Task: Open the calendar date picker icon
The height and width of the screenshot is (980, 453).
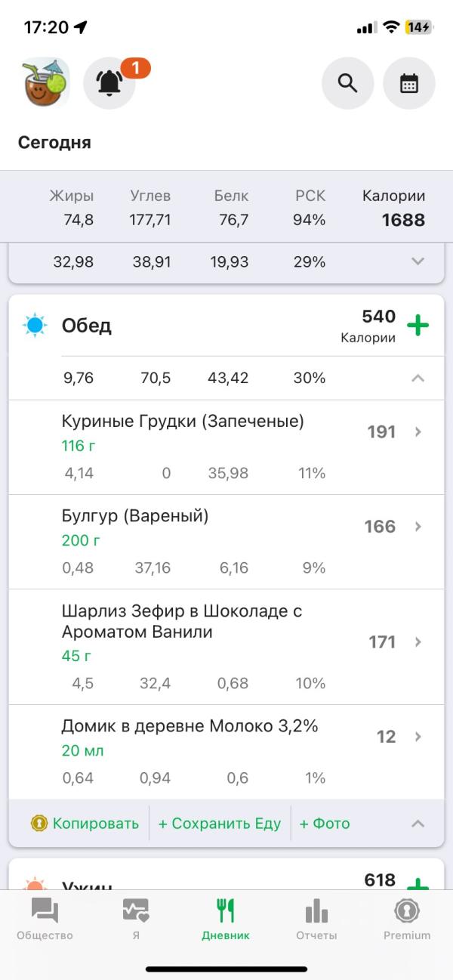Action: coord(409,83)
